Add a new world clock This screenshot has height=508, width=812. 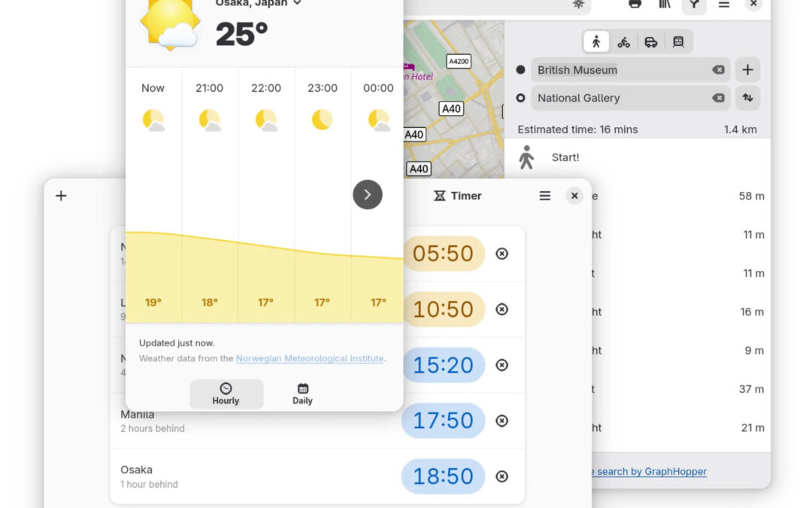pos(61,196)
